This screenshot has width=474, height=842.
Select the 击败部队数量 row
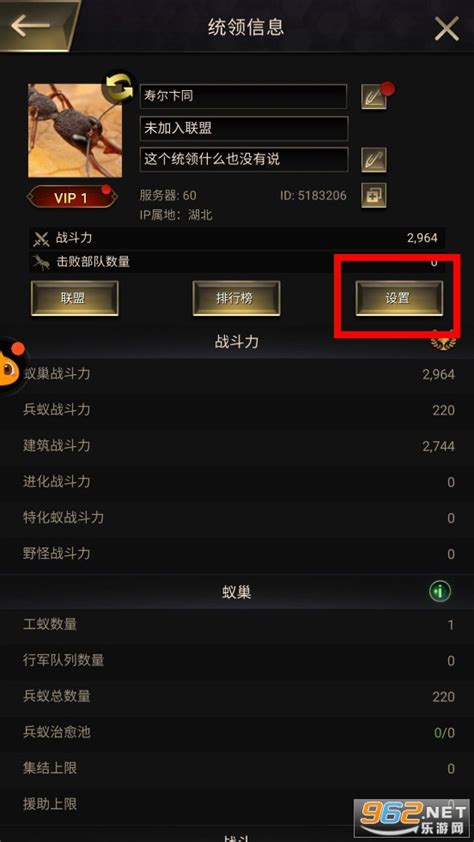[237, 262]
